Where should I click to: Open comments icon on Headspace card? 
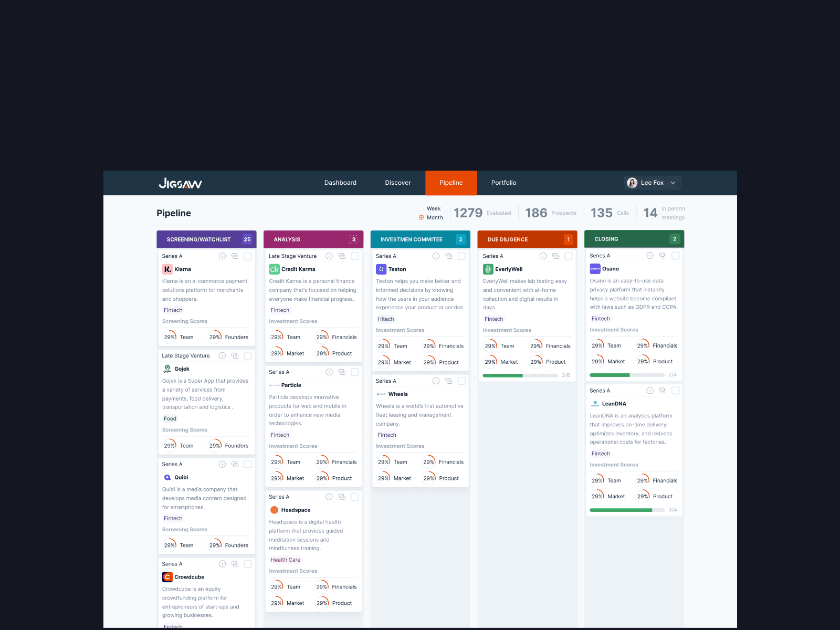[342, 497]
